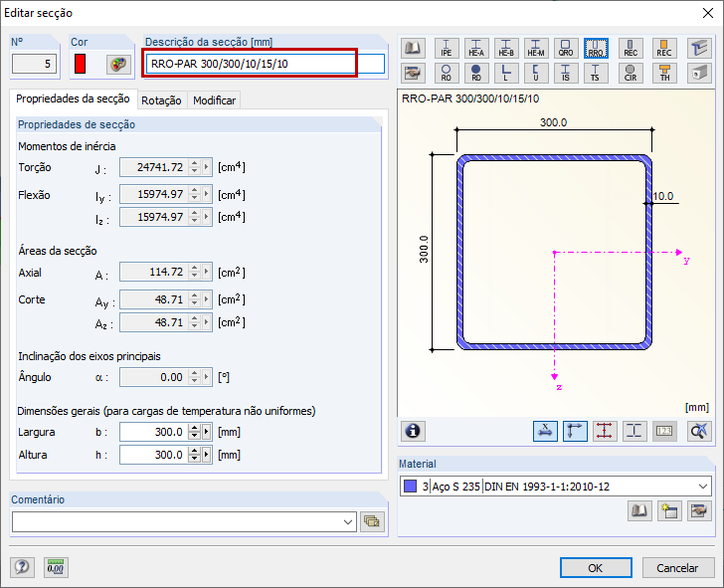
Task: Open the arrow menu for Ângulo α
Action: coord(207,377)
